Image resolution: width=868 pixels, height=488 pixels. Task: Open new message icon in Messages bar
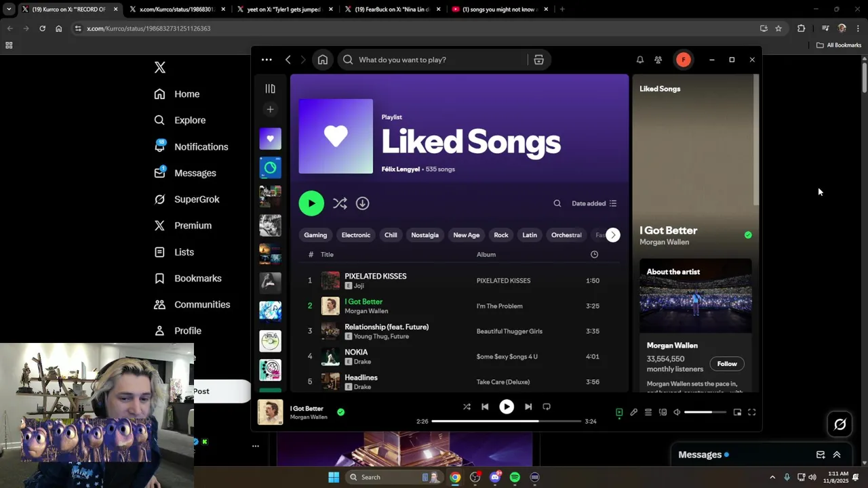(x=821, y=455)
